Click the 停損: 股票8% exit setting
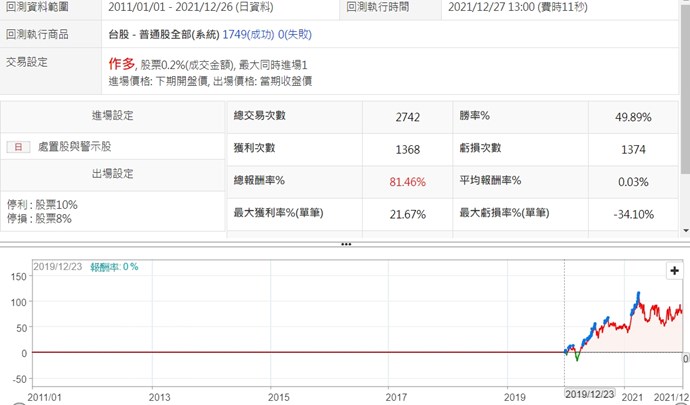Screen dimensions: 690x405 (x=40, y=218)
